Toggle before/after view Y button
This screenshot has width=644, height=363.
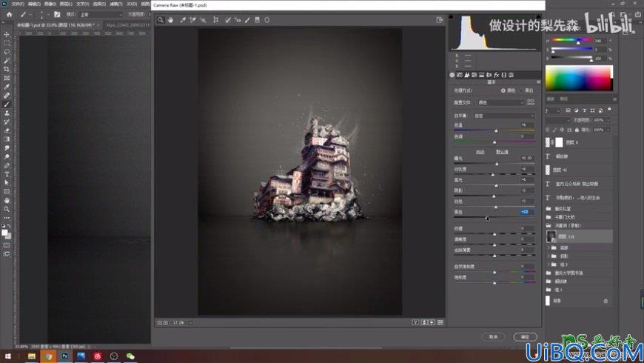point(415,323)
